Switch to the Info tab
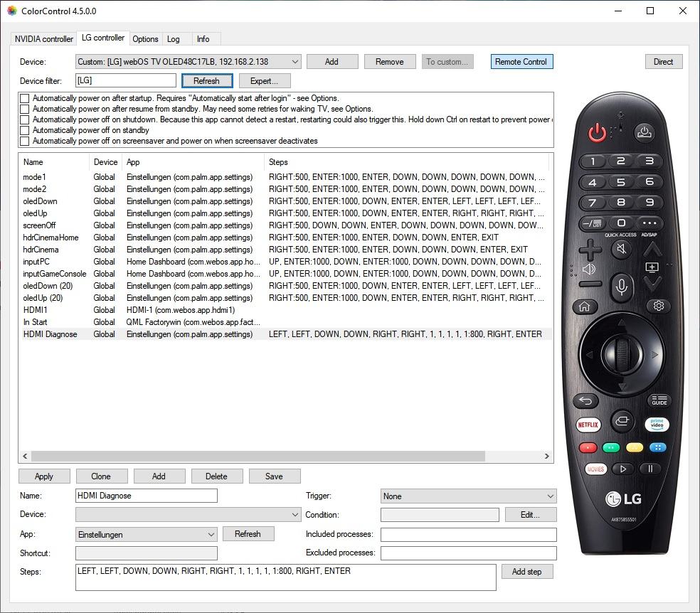 pos(203,39)
